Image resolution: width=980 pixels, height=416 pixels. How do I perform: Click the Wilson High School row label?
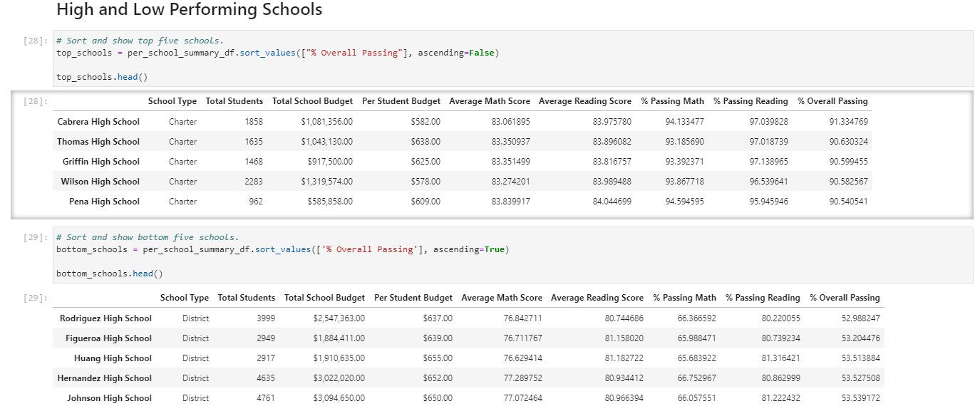[x=100, y=182]
